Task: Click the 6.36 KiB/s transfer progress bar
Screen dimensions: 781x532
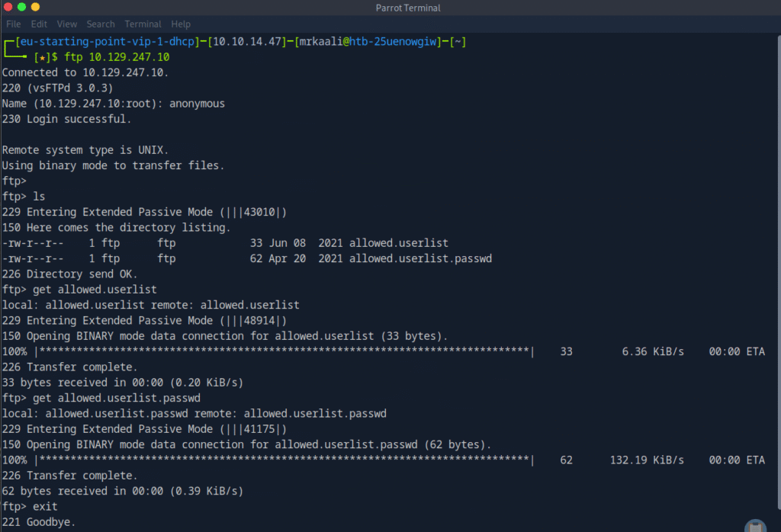Action: point(284,351)
